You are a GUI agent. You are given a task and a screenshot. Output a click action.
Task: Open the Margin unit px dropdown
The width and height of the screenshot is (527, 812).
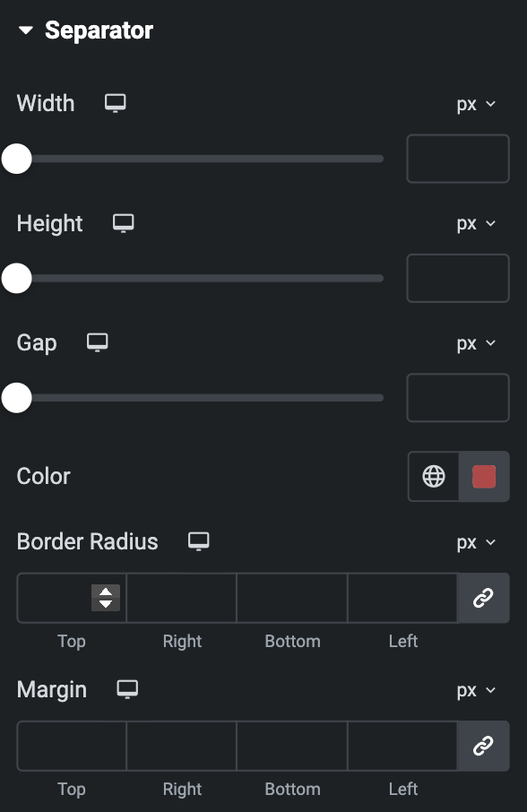[476, 690]
